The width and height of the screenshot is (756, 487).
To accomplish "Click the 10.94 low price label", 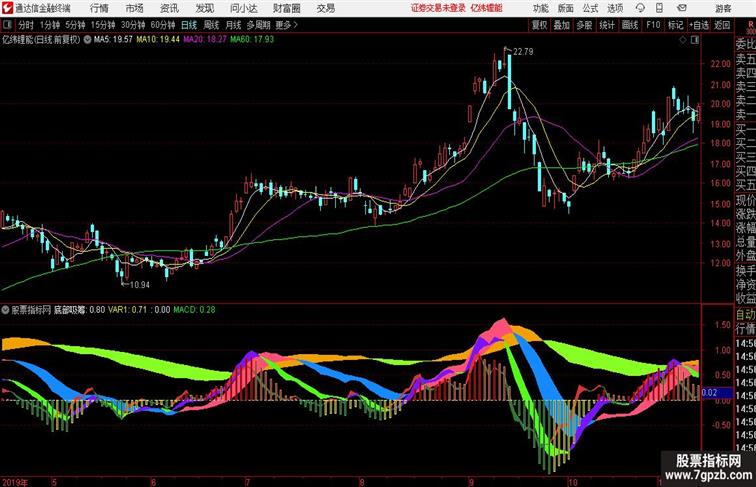I will [x=140, y=285].
